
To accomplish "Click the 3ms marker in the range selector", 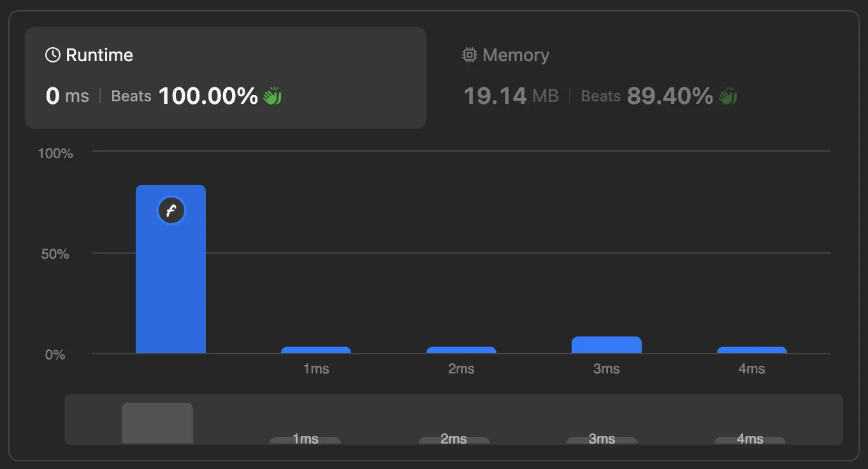I will pyautogui.click(x=602, y=440).
